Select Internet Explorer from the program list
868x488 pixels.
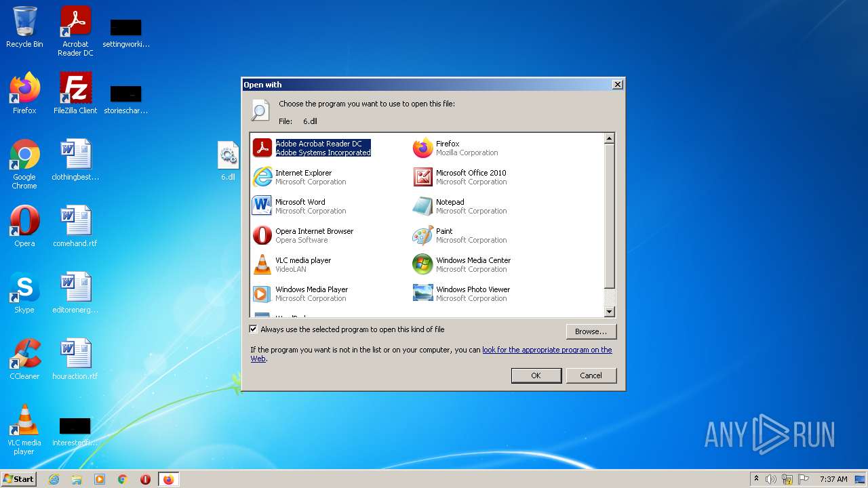pos(299,177)
